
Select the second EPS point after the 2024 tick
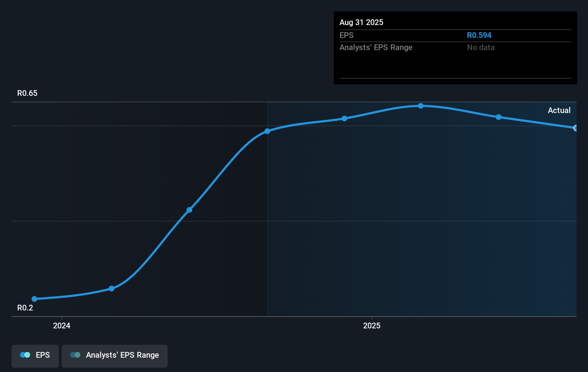pyautogui.click(x=111, y=289)
